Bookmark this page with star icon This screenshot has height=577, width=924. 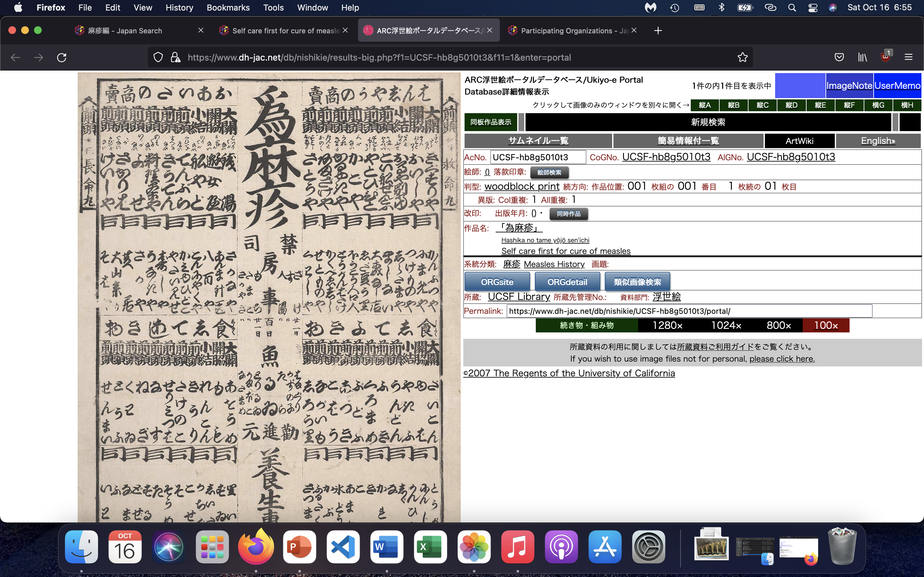pyautogui.click(x=742, y=58)
